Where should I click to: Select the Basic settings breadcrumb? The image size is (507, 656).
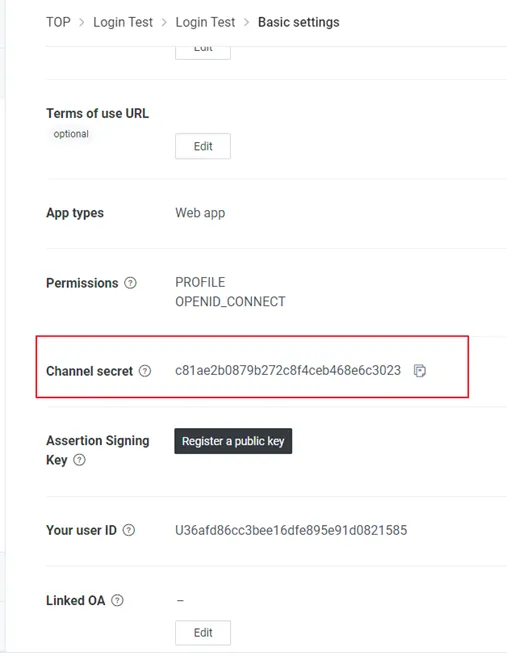point(299,22)
